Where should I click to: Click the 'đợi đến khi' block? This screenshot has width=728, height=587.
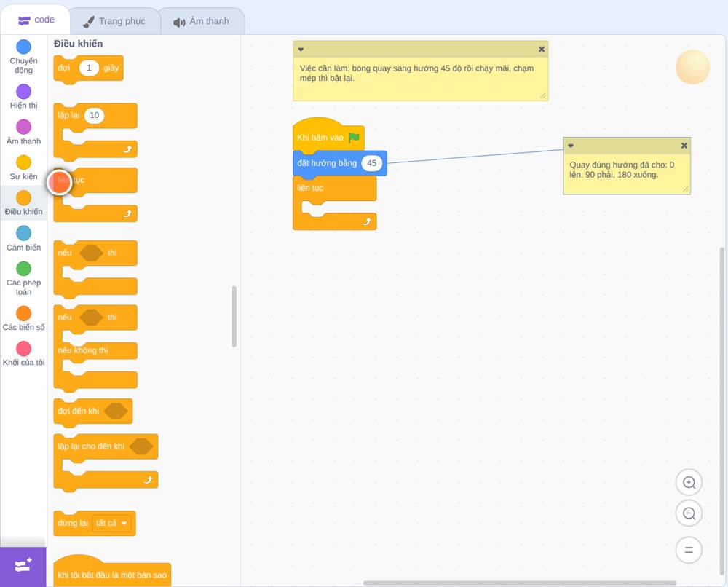click(93, 412)
